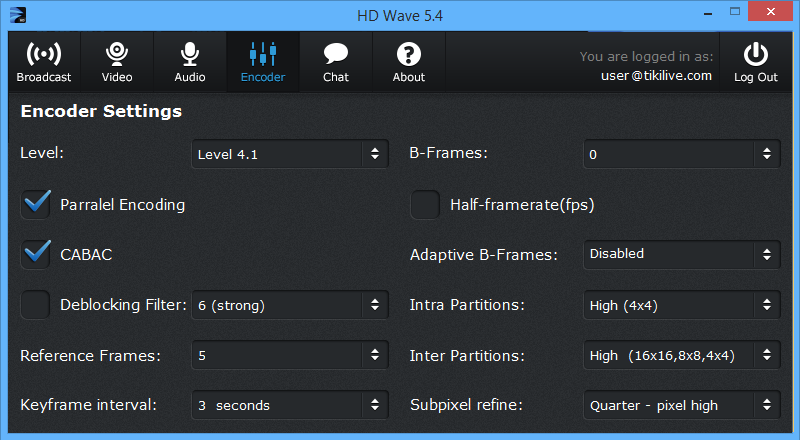The image size is (800, 440).
Task: Select the Encoder sliders icon
Action: tap(263, 54)
